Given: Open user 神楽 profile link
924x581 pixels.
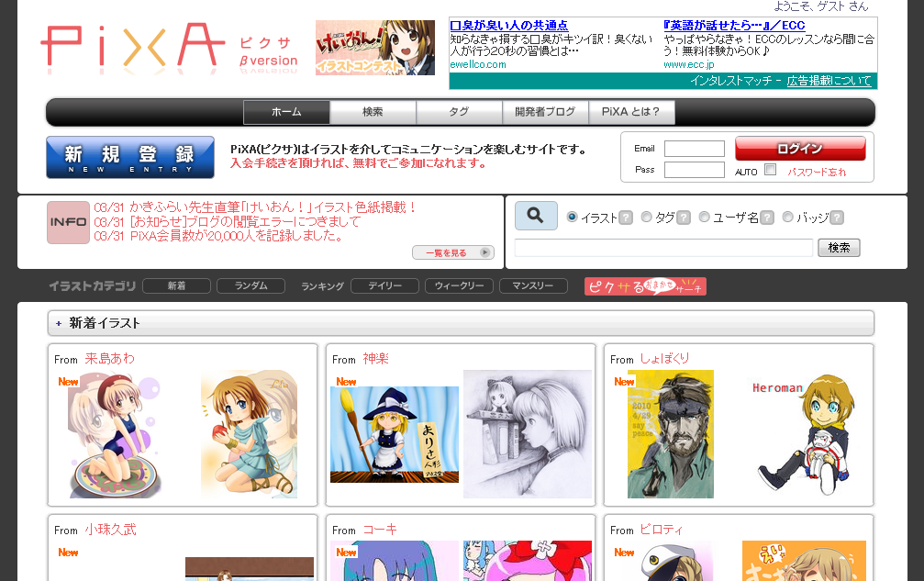Looking at the screenshot, I should point(375,359).
